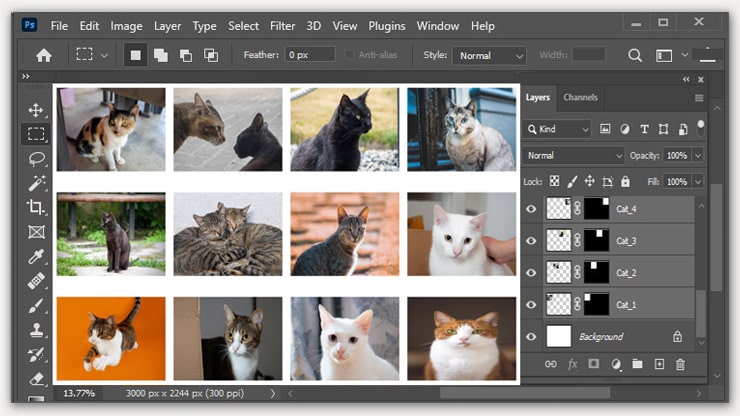Expand the Kind filter dropdown

pyautogui.click(x=558, y=129)
